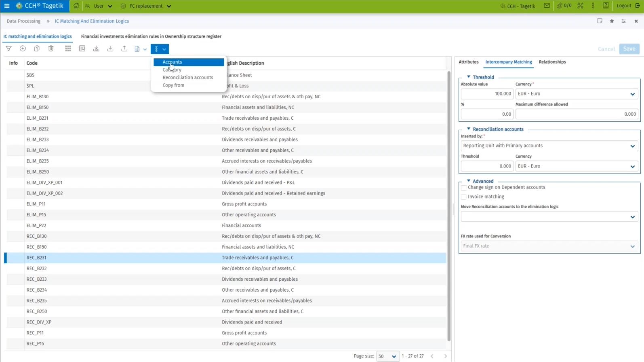Click the Save button

point(629,49)
